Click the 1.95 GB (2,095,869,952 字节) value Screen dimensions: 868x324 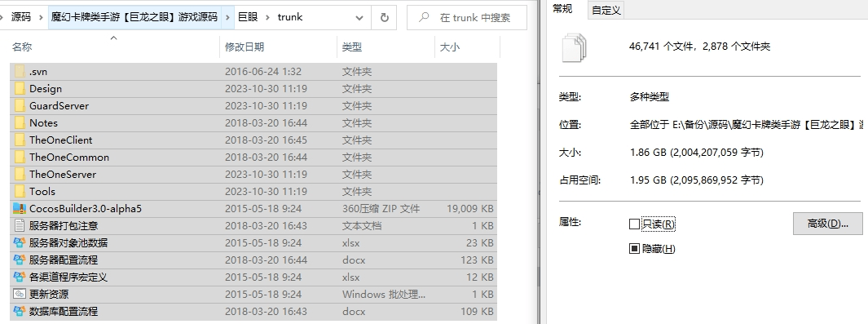tap(697, 180)
